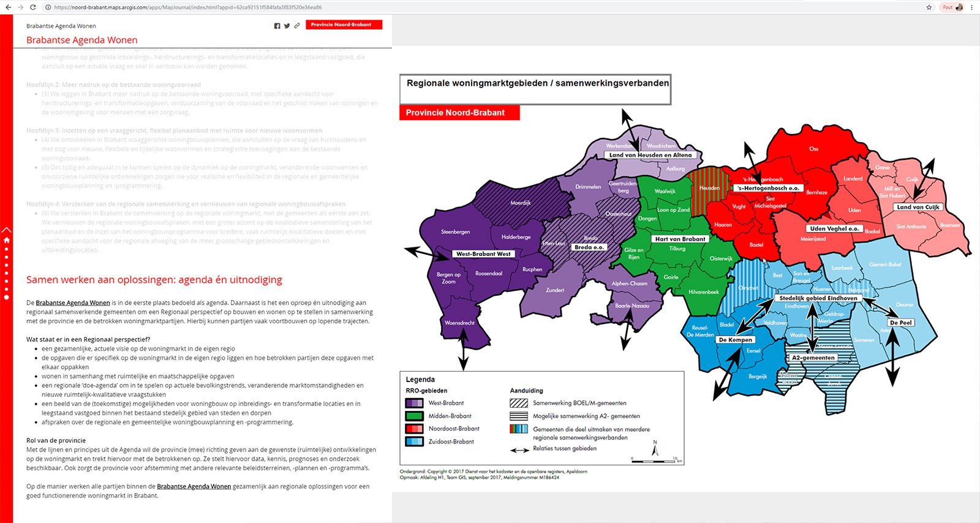The height and width of the screenshot is (523, 980).
Task: Click the 'Land van Heusden en Altena' label
Action: tap(650, 155)
